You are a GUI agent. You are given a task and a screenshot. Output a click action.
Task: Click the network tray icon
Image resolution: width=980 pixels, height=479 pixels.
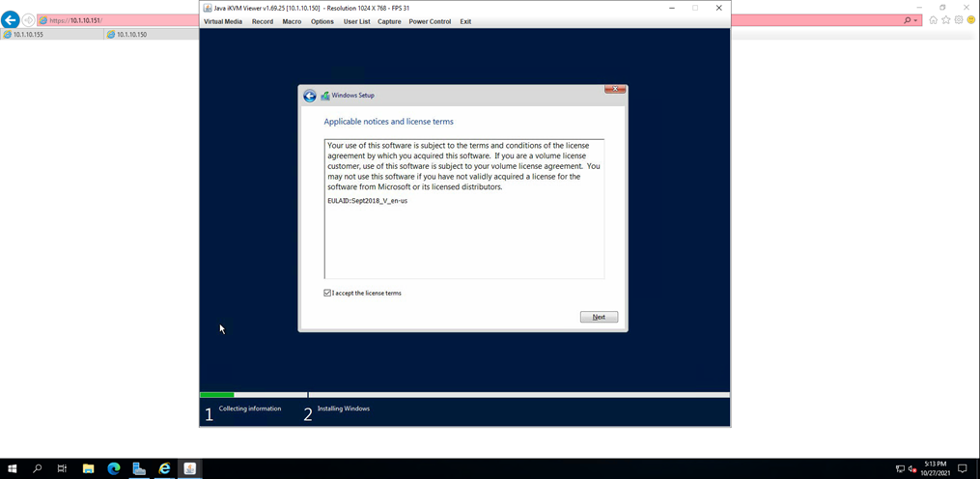pyautogui.click(x=901, y=468)
